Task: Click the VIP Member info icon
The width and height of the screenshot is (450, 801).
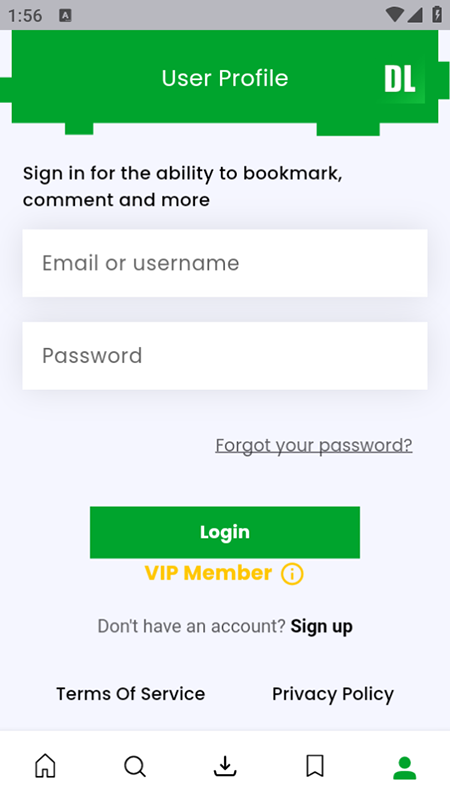Action: 292,574
